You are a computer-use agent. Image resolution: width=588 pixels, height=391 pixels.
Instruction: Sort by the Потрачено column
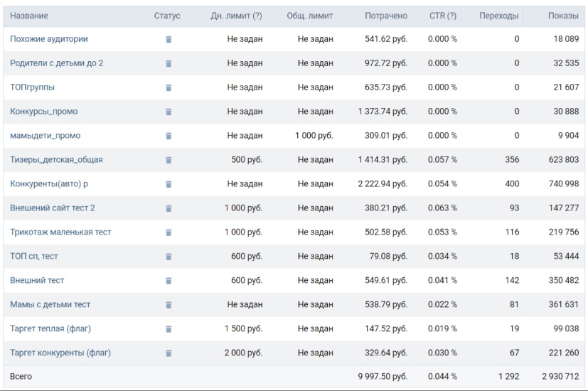click(386, 16)
